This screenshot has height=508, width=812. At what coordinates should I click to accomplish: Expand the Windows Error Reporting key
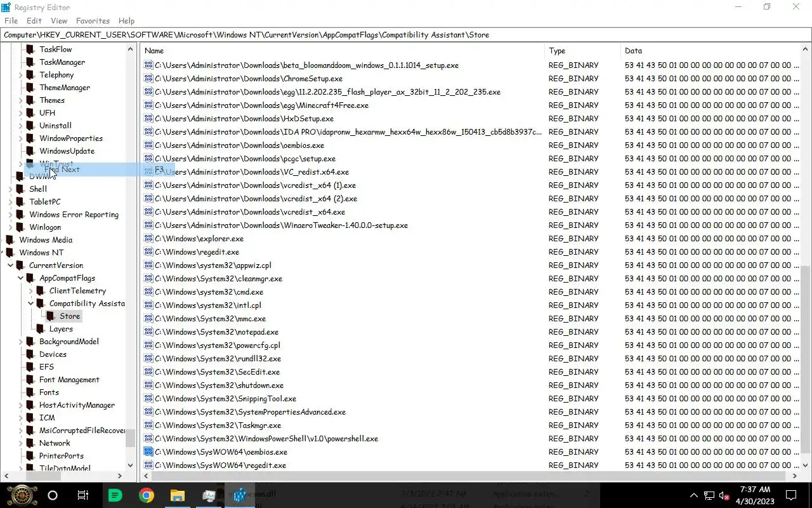tap(10, 215)
